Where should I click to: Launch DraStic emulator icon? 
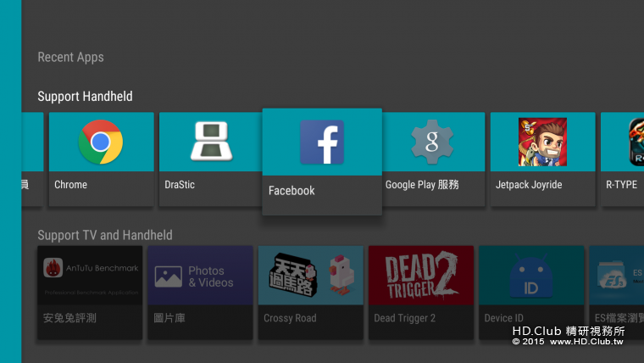click(x=211, y=141)
